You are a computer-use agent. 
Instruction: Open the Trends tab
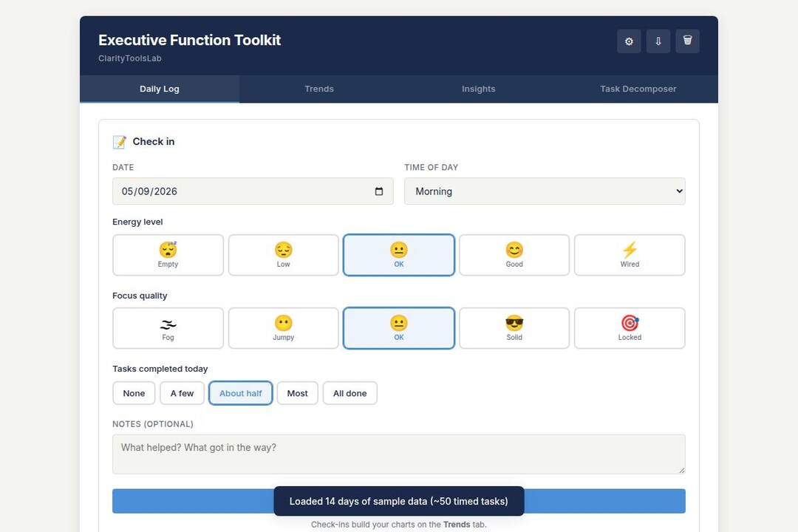click(x=319, y=89)
